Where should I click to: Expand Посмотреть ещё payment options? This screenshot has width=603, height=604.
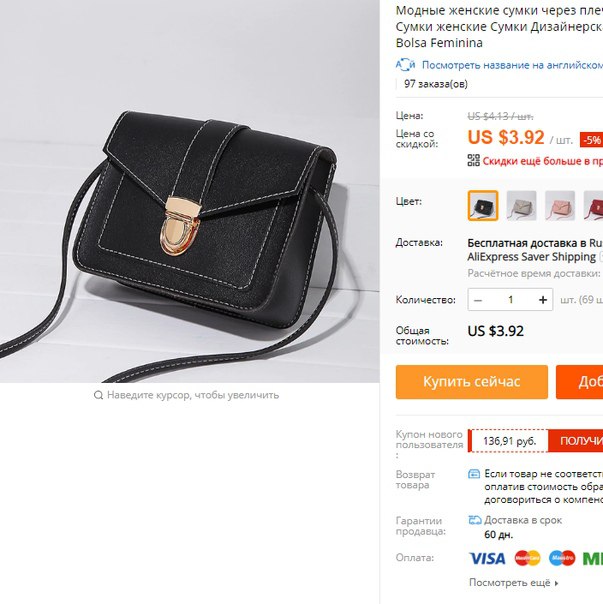514,583
